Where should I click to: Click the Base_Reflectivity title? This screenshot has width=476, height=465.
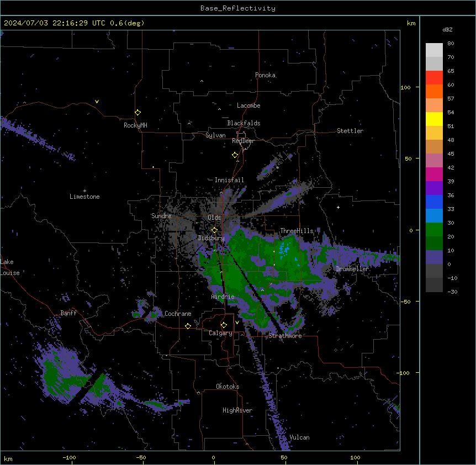(x=238, y=8)
